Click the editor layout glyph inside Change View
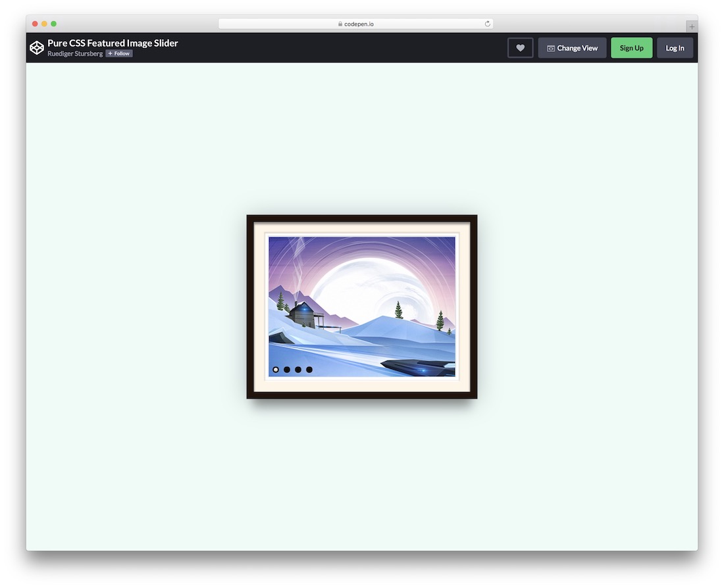 click(x=550, y=47)
